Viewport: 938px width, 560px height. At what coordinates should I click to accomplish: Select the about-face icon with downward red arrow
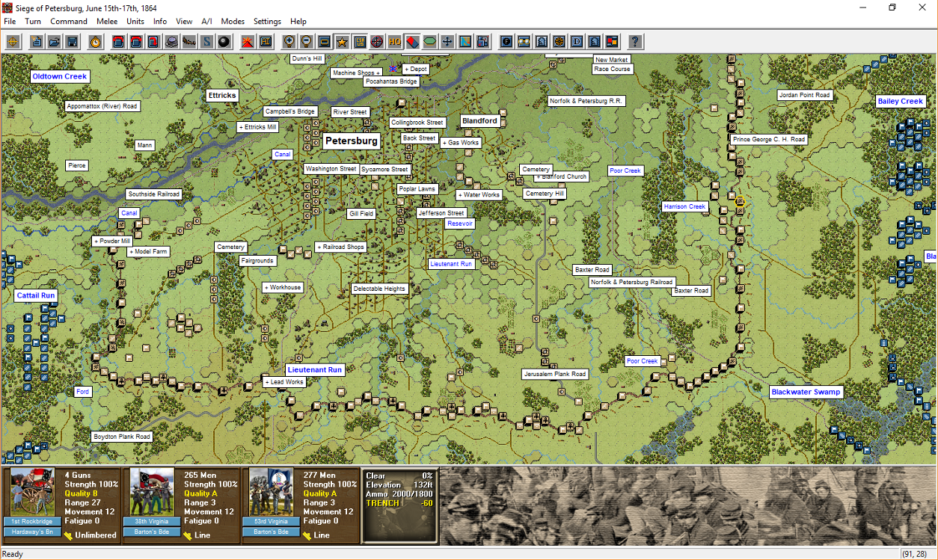154,42
